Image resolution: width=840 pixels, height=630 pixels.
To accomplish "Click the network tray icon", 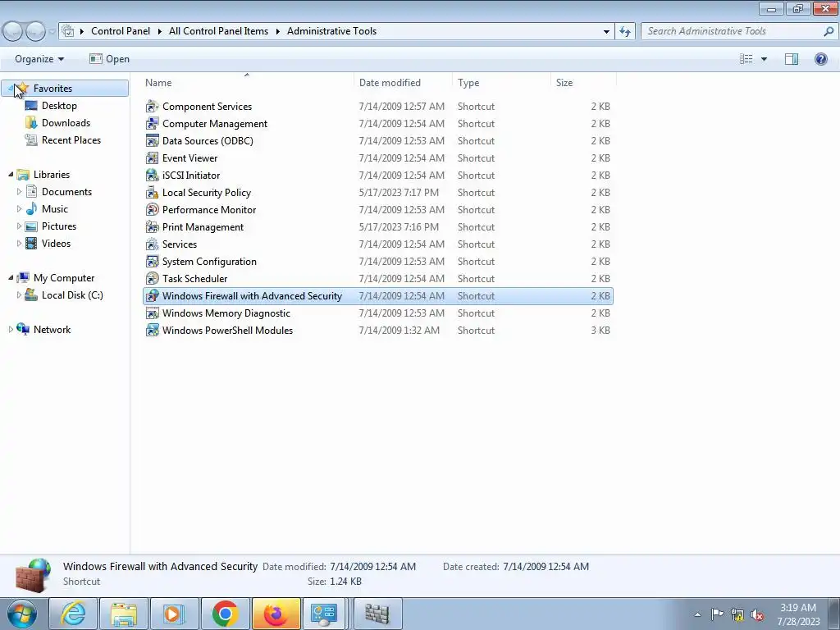I will [737, 615].
